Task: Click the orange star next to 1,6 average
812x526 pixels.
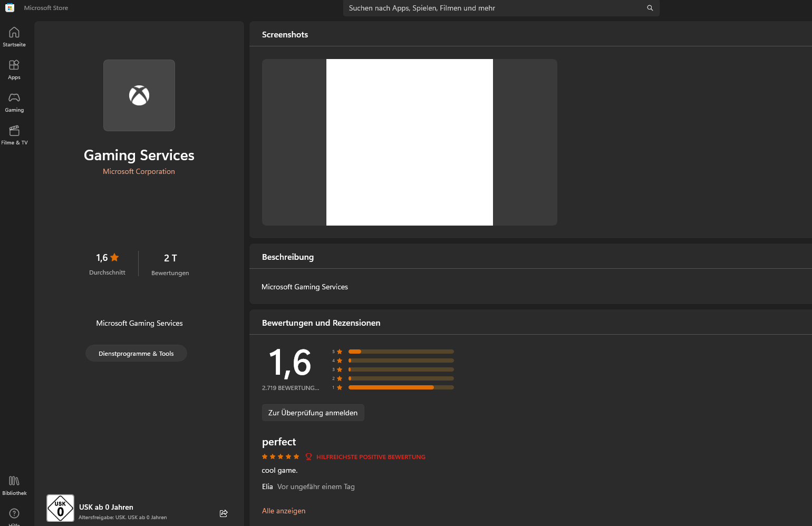Action: coord(114,257)
